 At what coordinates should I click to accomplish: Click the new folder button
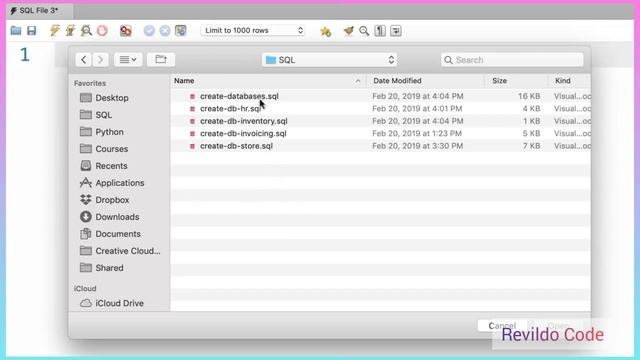point(161,60)
